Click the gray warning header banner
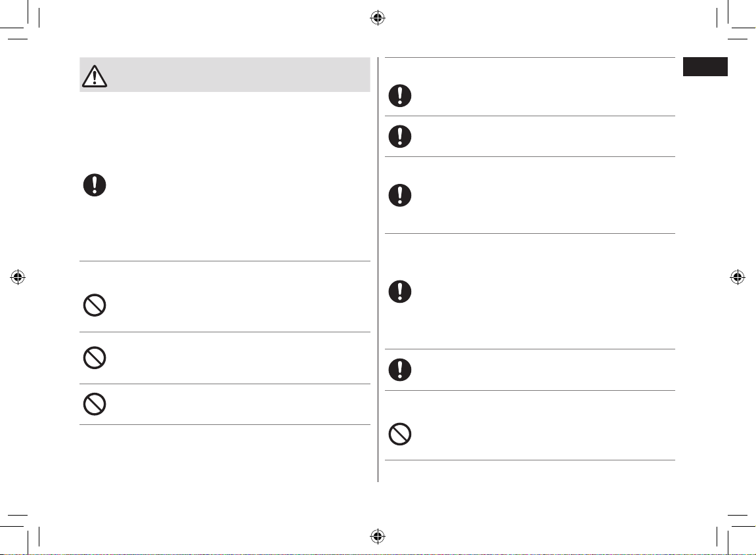The width and height of the screenshot is (756, 555). pyautogui.click(x=225, y=75)
